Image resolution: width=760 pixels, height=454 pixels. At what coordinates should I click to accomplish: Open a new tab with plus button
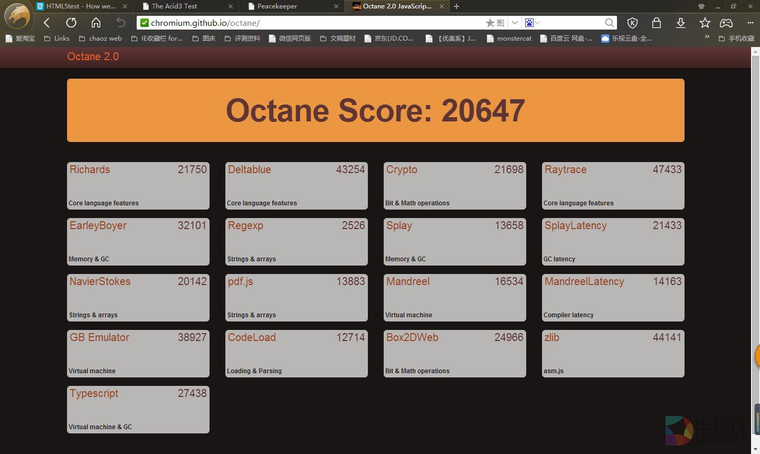(x=457, y=6)
